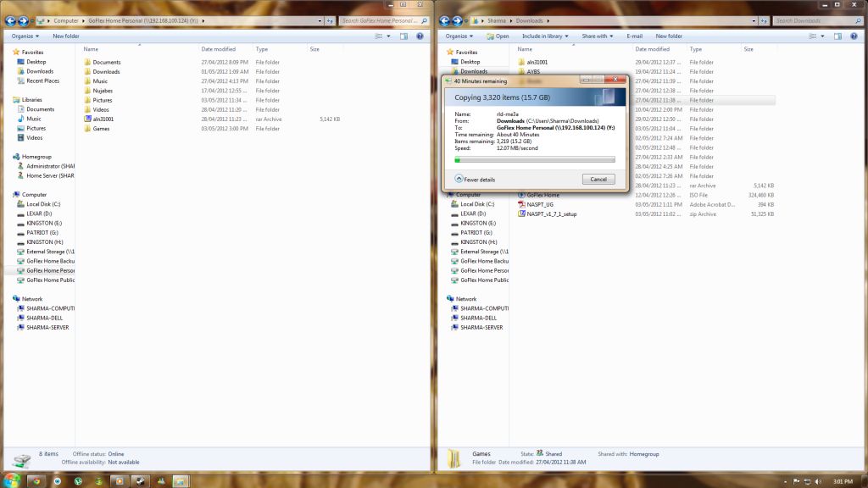The height and width of the screenshot is (488, 868).
Task: Refresh the GoFlex Home Personal address bar
Action: tap(330, 20)
